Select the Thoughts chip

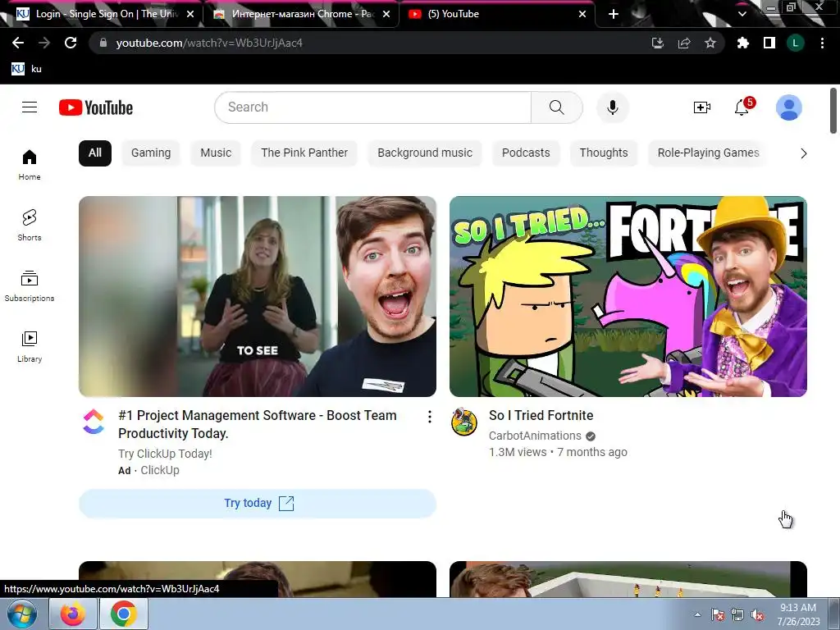604,153
